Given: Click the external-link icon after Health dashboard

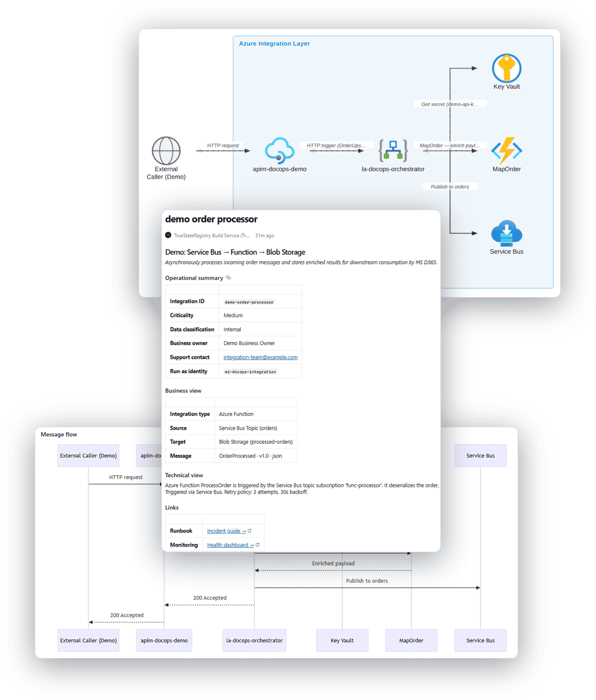Looking at the screenshot, I should click(x=257, y=544).
